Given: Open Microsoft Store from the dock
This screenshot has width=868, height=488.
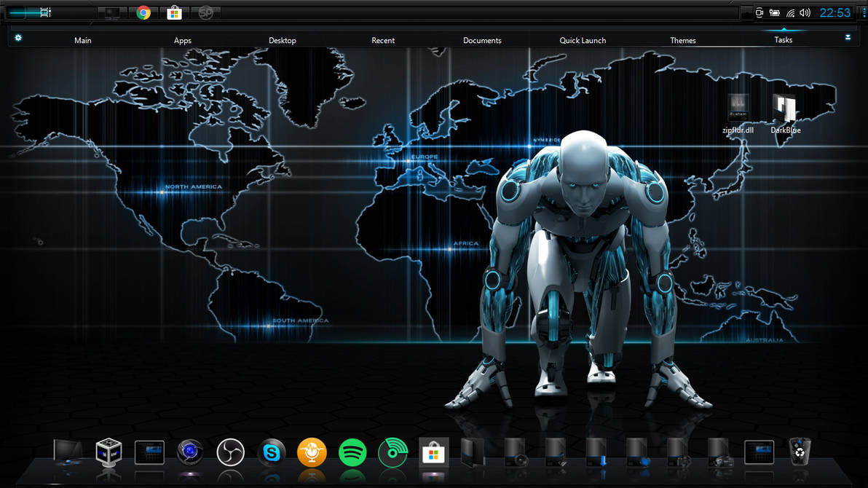Looking at the screenshot, I should [433, 452].
